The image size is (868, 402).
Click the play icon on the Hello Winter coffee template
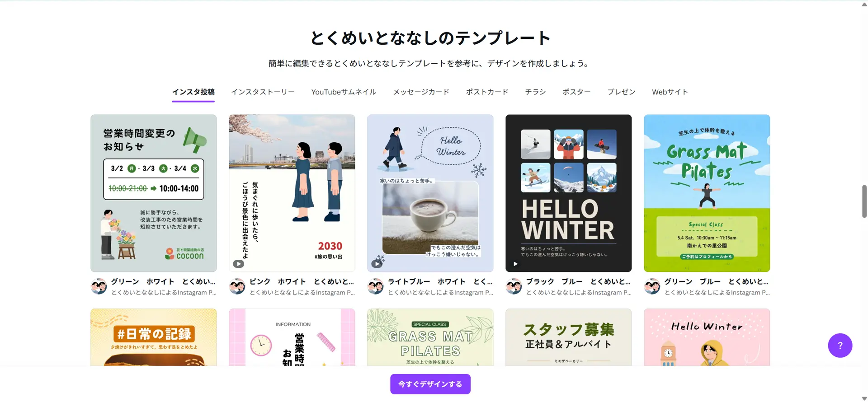[x=377, y=264]
